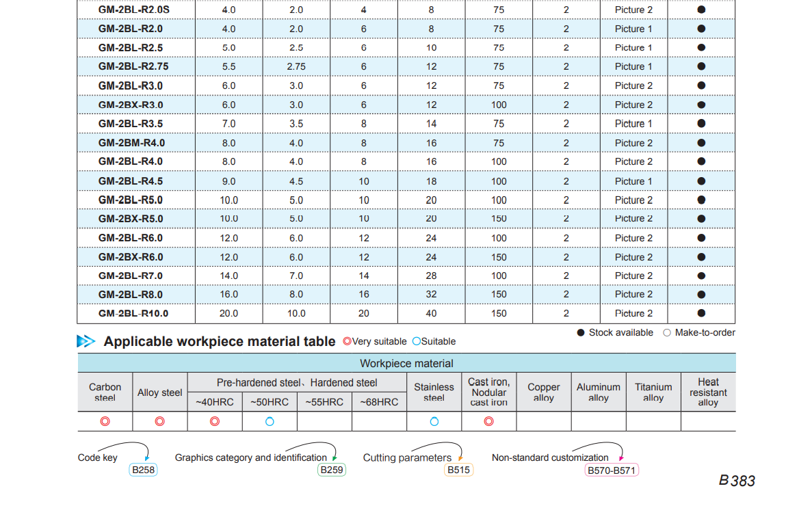Click the red circle under Cast iron column

pyautogui.click(x=488, y=421)
